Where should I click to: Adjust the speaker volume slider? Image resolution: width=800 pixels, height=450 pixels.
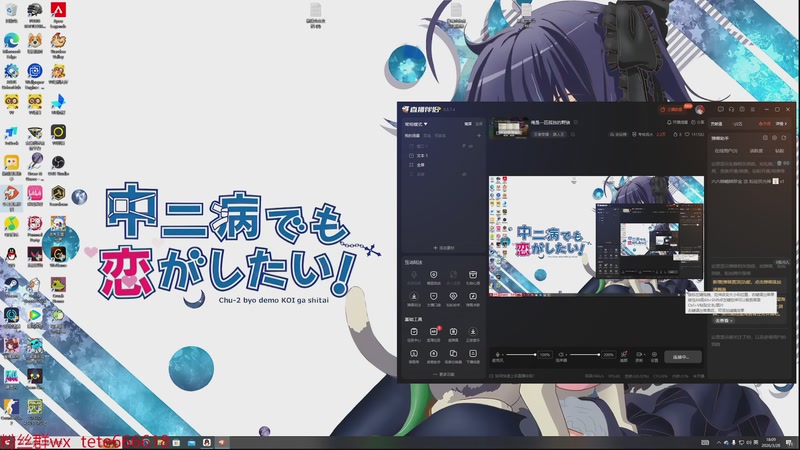585,355
